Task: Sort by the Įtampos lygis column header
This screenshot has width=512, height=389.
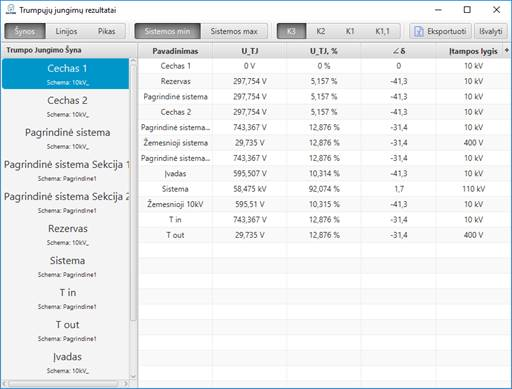Action: pos(473,51)
